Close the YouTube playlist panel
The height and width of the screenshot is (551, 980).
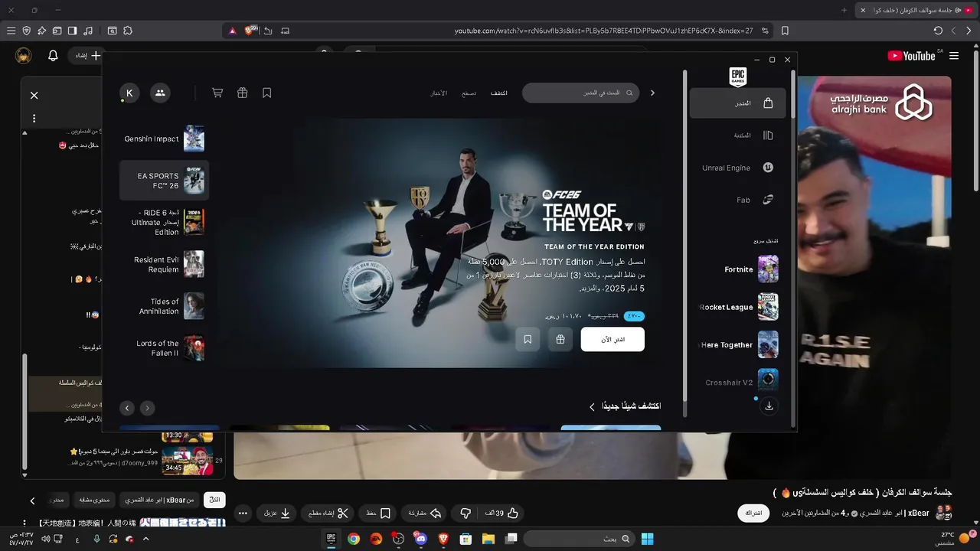pos(34,96)
